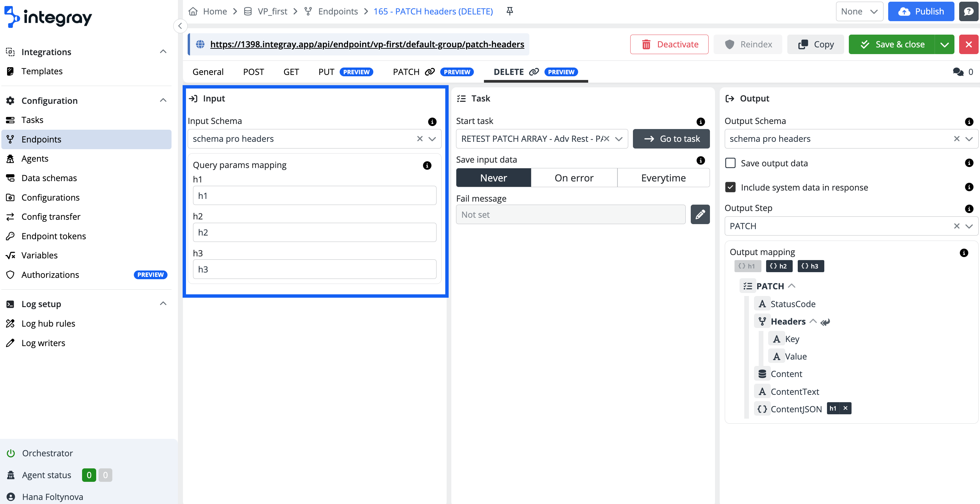Click the Go to task button
Image resolution: width=980 pixels, height=504 pixels.
click(x=671, y=139)
